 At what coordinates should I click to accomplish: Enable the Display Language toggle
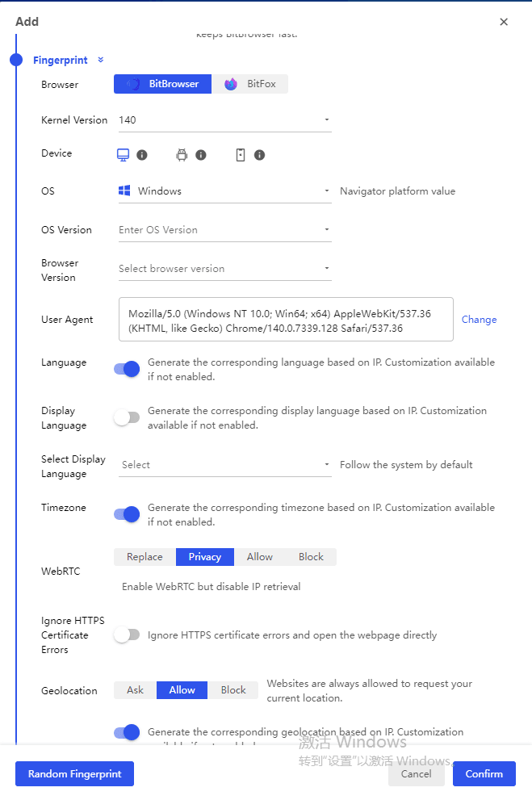click(x=127, y=417)
